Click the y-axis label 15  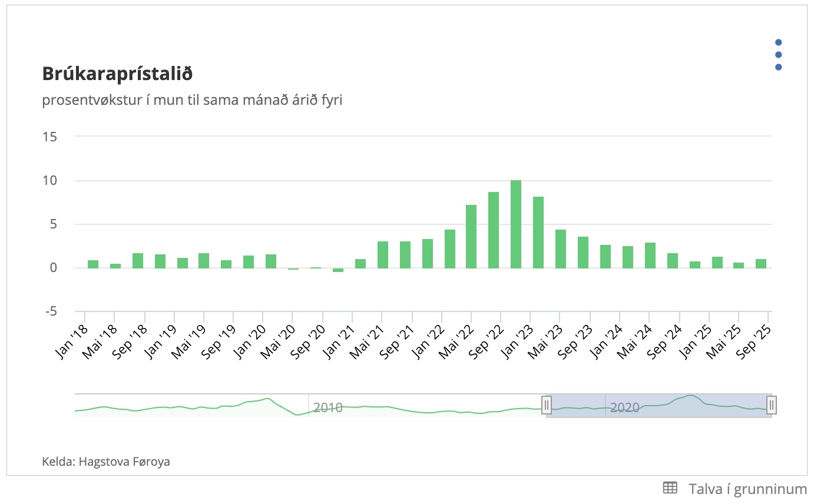pos(49,137)
